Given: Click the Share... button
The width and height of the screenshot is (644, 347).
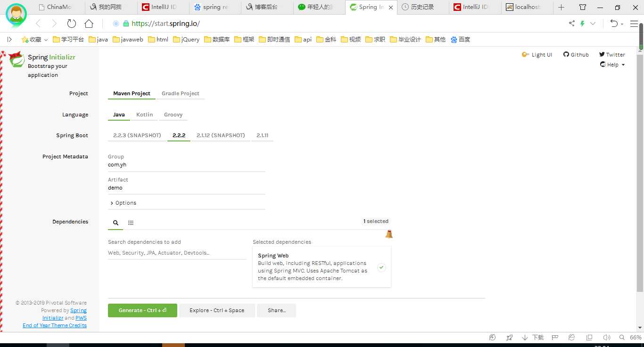Looking at the screenshot, I should pyautogui.click(x=276, y=310).
